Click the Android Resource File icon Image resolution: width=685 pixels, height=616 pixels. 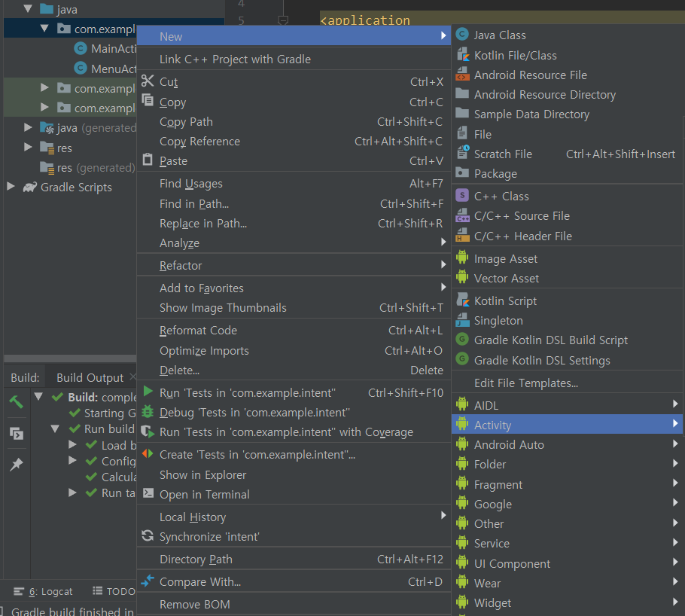(462, 75)
